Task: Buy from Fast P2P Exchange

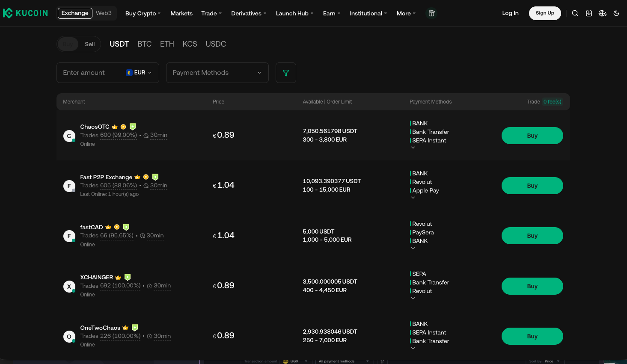Action: (x=532, y=186)
